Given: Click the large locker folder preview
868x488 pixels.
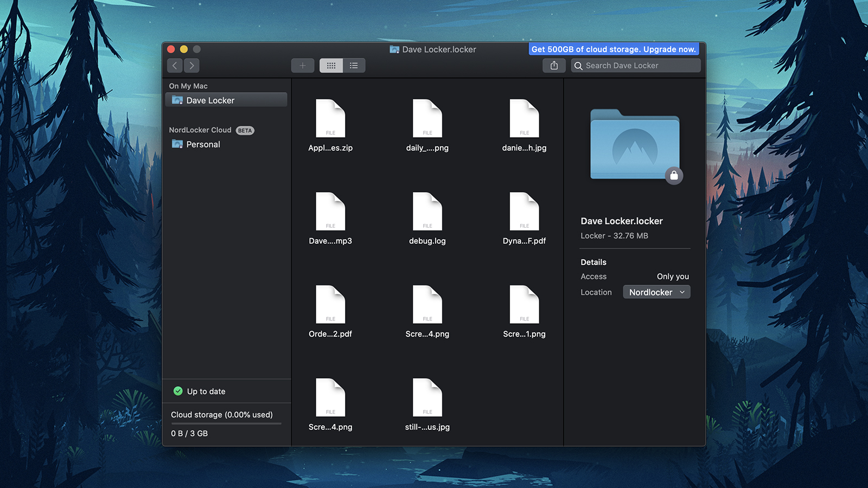Looking at the screenshot, I should pyautogui.click(x=635, y=145).
